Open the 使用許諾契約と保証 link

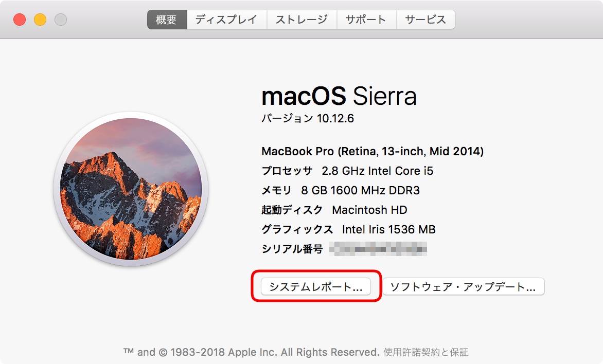coord(426,352)
